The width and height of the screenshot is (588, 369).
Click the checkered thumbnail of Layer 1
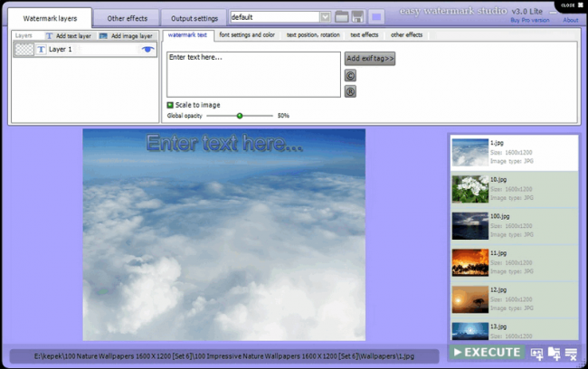(24, 49)
